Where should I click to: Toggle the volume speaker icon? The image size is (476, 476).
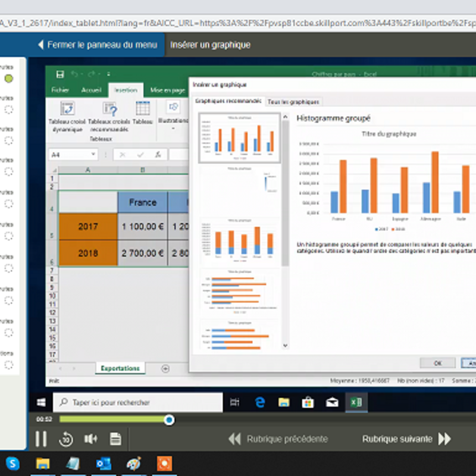click(x=90, y=439)
